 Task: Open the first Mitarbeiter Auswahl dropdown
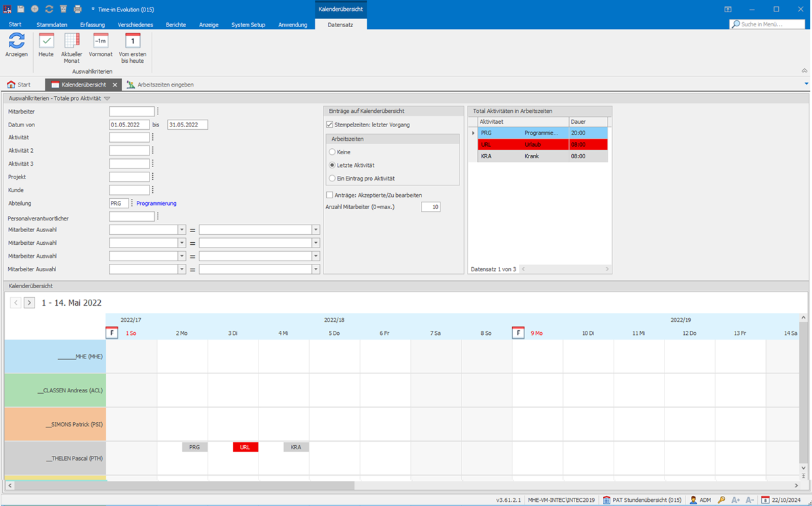point(181,229)
